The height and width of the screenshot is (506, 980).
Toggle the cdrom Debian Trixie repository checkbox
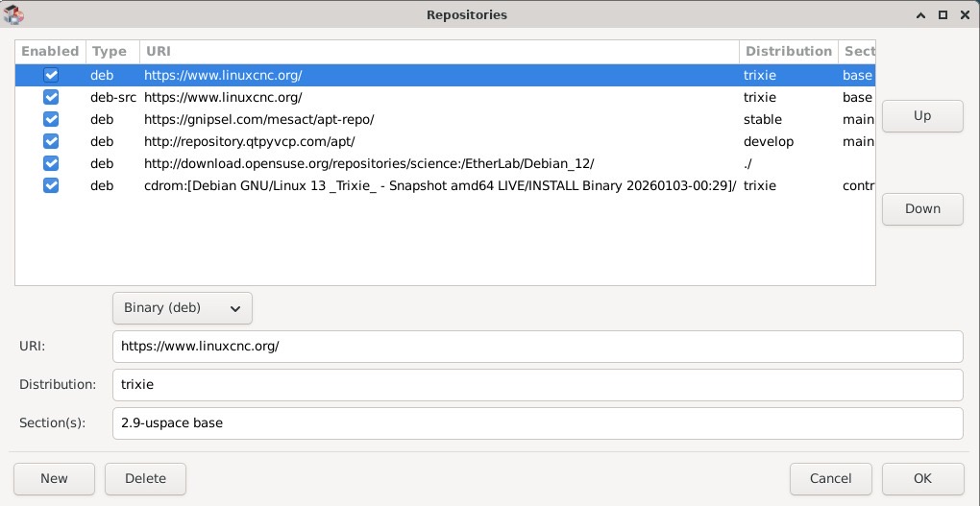click(51, 185)
